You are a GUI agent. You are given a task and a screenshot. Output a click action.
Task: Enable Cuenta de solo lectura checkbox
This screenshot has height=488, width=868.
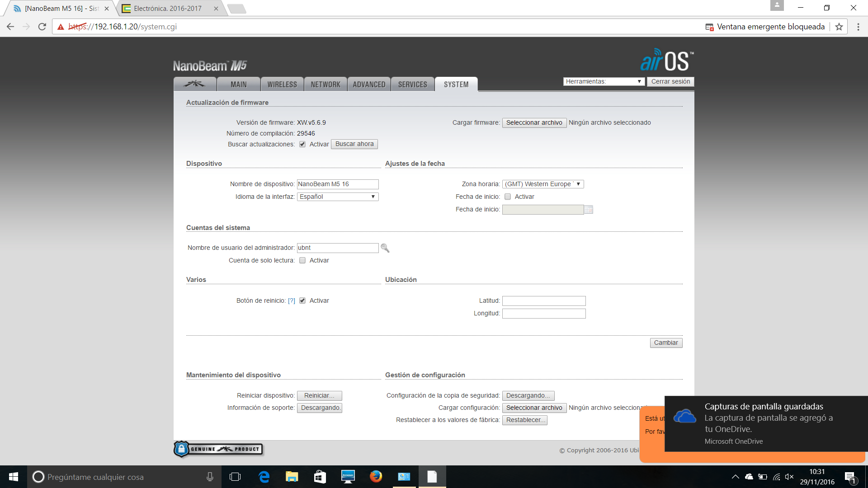pyautogui.click(x=302, y=260)
